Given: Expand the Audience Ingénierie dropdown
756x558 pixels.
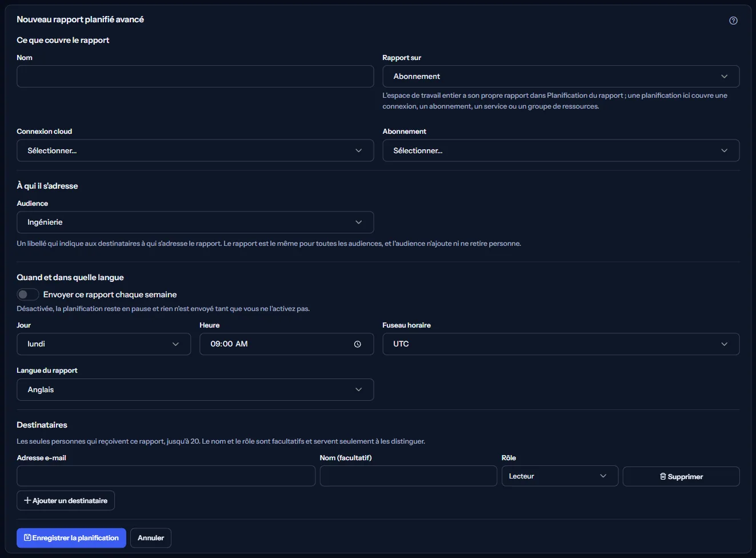Looking at the screenshot, I should pos(195,222).
